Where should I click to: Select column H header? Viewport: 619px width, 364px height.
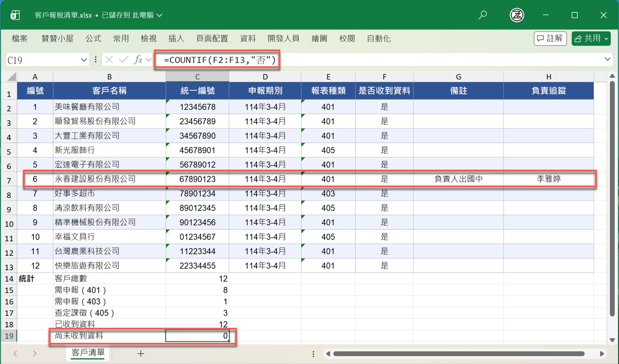(548, 77)
